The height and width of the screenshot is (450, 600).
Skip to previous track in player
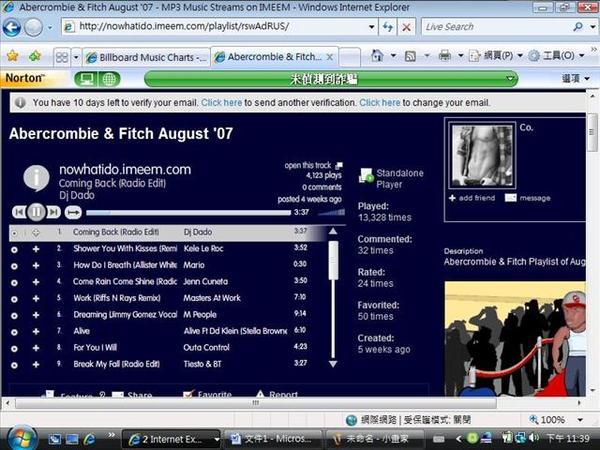click(x=19, y=212)
